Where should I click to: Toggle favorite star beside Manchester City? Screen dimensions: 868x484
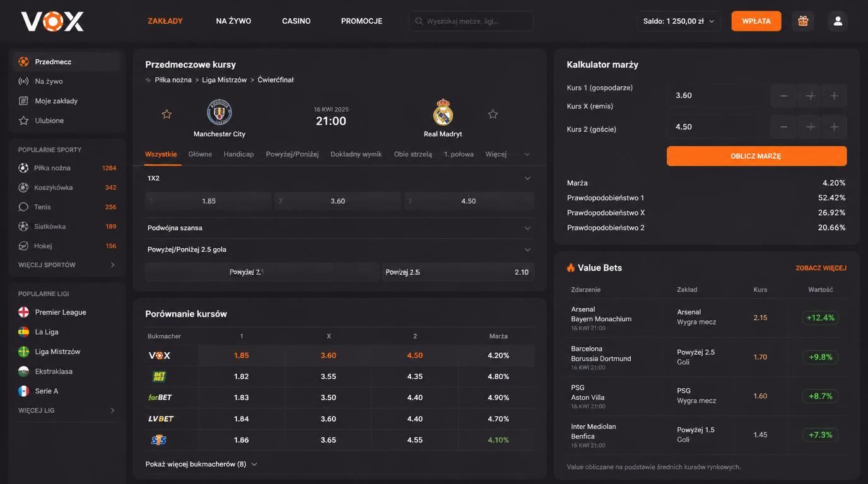click(167, 114)
